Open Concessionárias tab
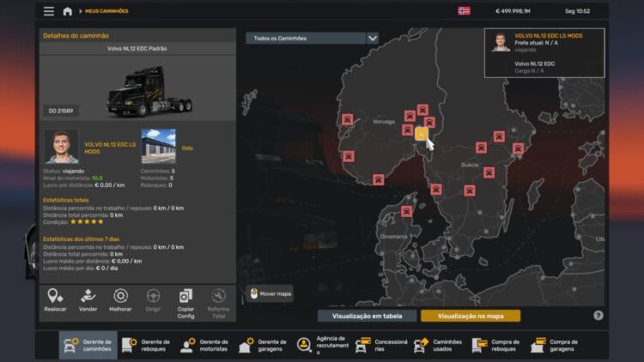This screenshot has width=644, height=362. 381,345
